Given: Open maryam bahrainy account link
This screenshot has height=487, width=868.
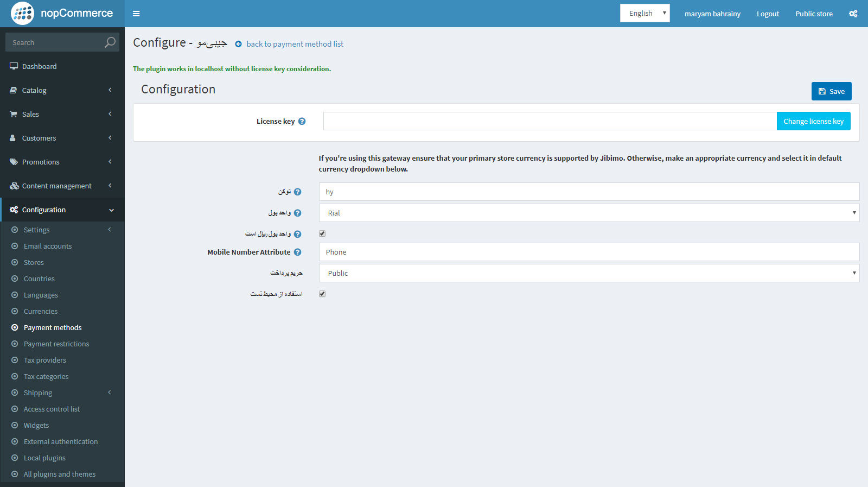Looking at the screenshot, I should click(712, 14).
